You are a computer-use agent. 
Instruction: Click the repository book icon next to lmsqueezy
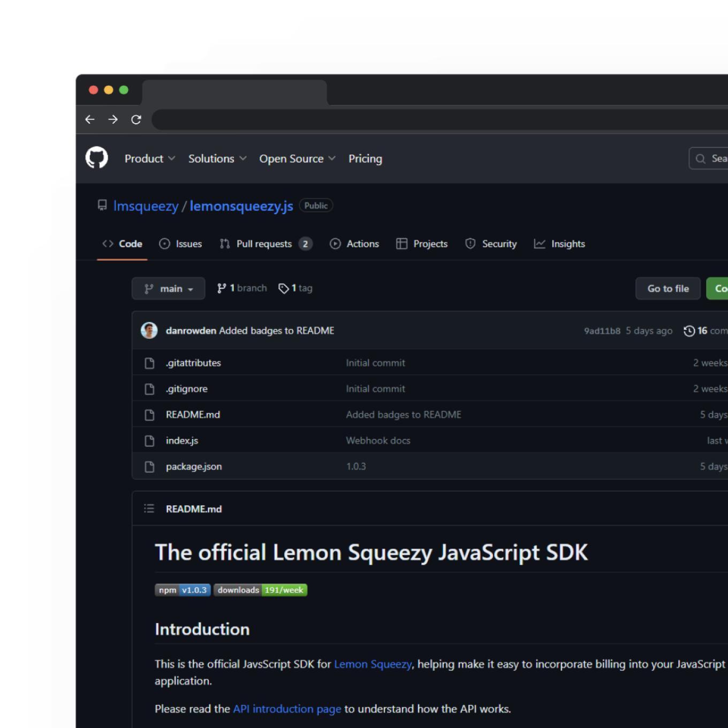[102, 205]
